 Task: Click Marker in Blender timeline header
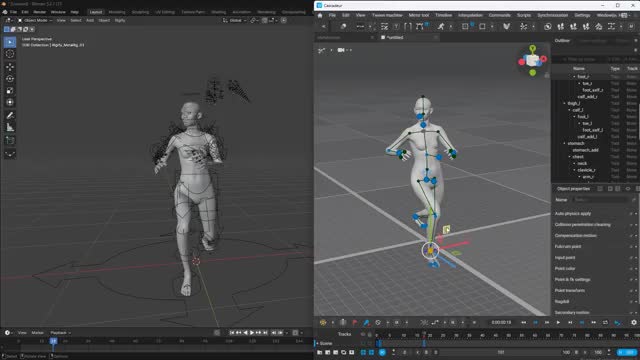38,333
